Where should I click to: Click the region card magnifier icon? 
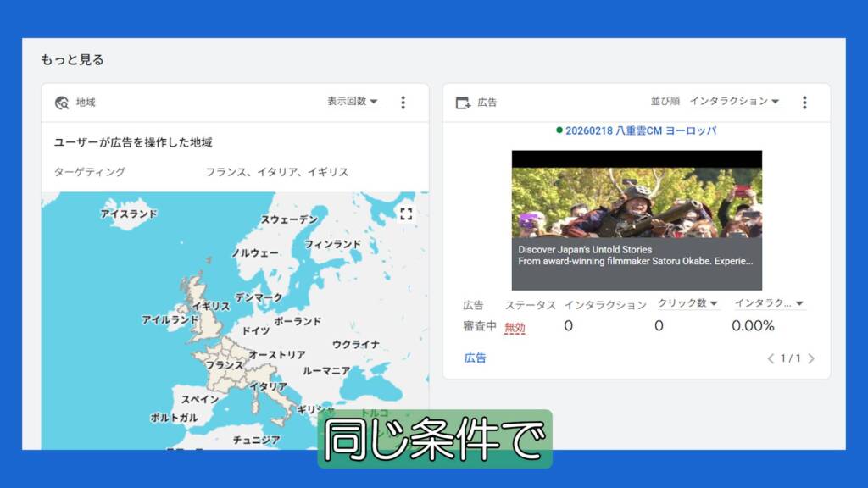coord(62,103)
